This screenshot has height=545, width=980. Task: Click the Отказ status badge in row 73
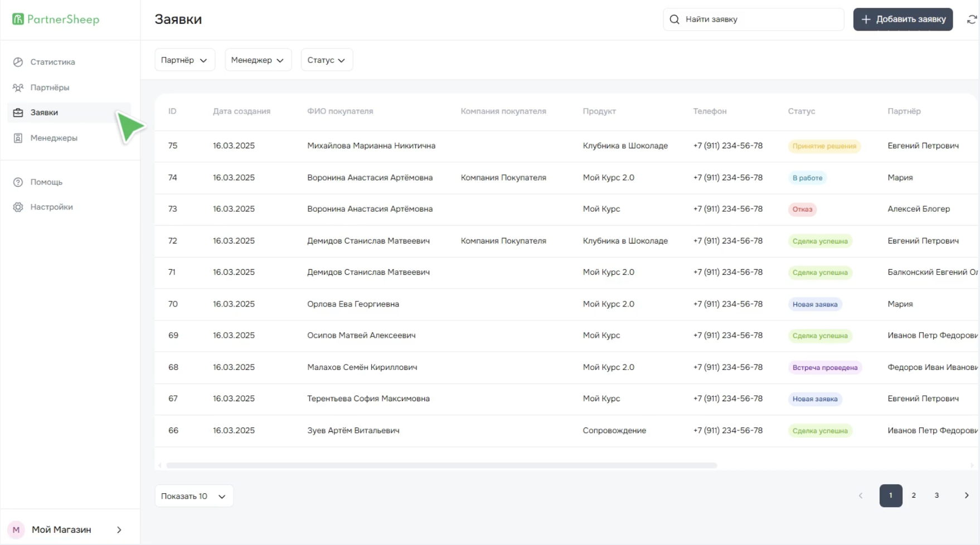(x=802, y=210)
